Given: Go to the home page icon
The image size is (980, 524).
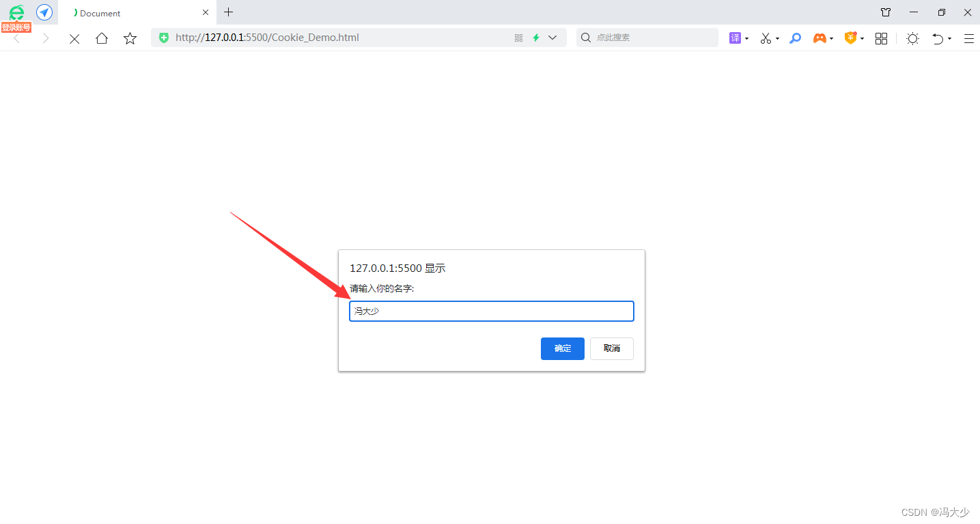Looking at the screenshot, I should pos(102,38).
